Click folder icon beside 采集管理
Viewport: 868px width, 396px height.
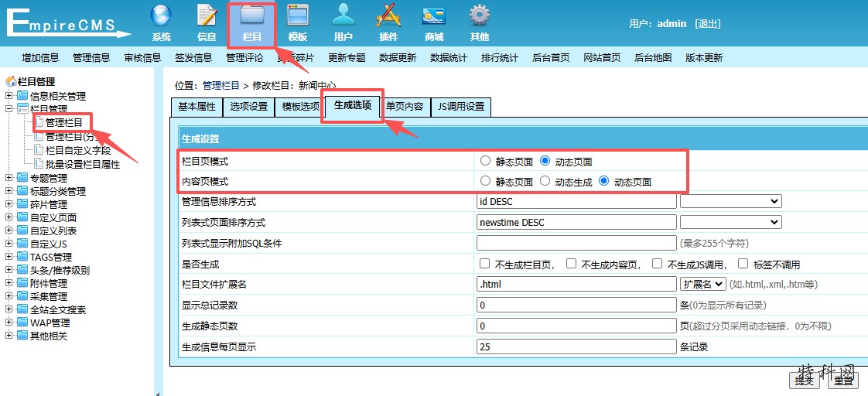[22, 296]
